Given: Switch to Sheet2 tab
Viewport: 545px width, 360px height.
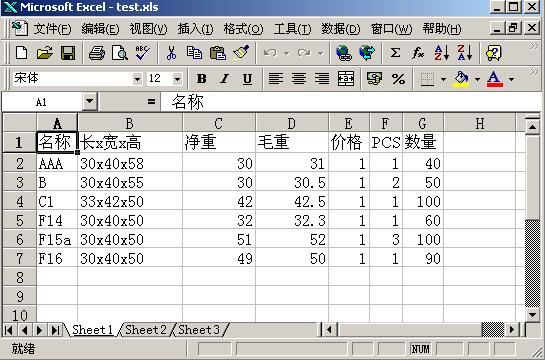Looking at the screenshot, I should coord(146,329).
